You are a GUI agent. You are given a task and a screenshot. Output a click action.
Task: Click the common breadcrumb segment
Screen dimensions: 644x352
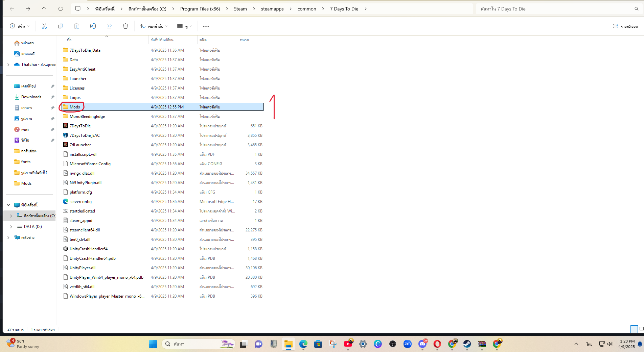pos(307,9)
